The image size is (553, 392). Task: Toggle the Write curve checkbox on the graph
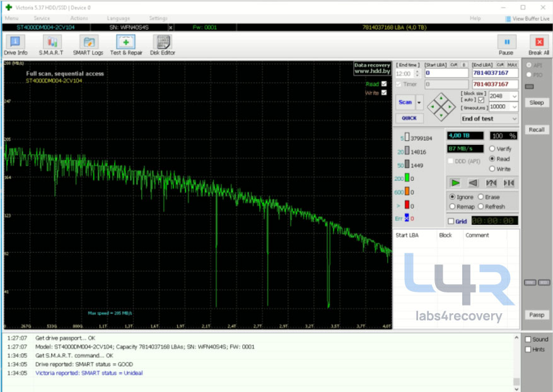coord(384,93)
